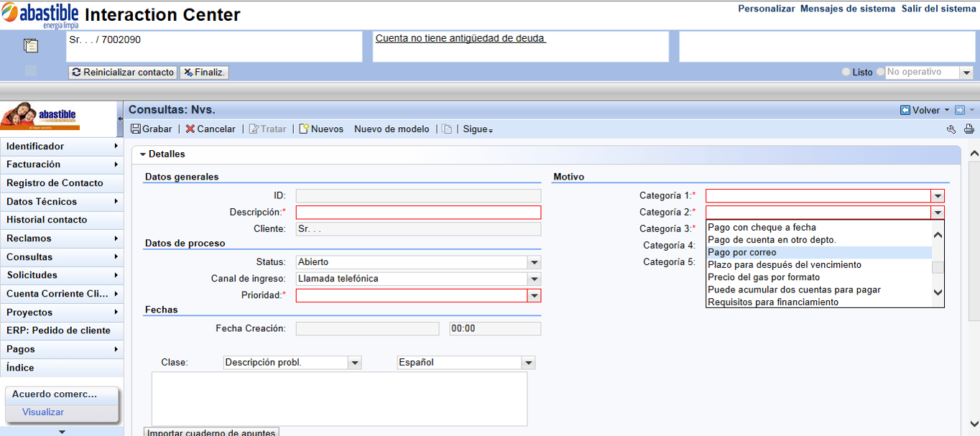Click the copy icon beside Nuevo de modelo

coord(447,129)
